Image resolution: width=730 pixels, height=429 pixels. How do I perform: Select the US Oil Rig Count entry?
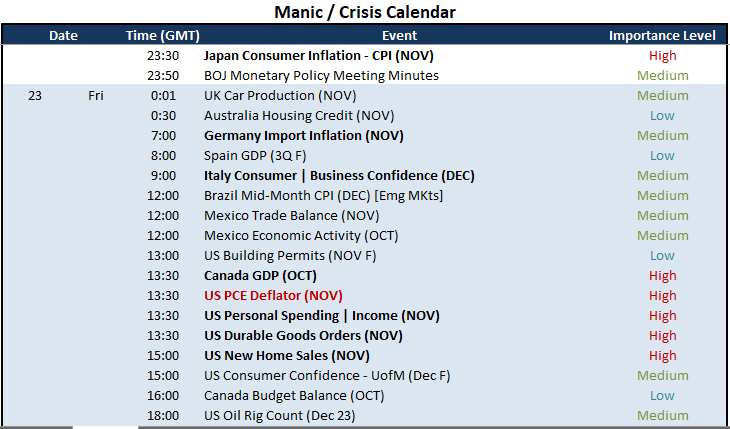click(x=280, y=416)
